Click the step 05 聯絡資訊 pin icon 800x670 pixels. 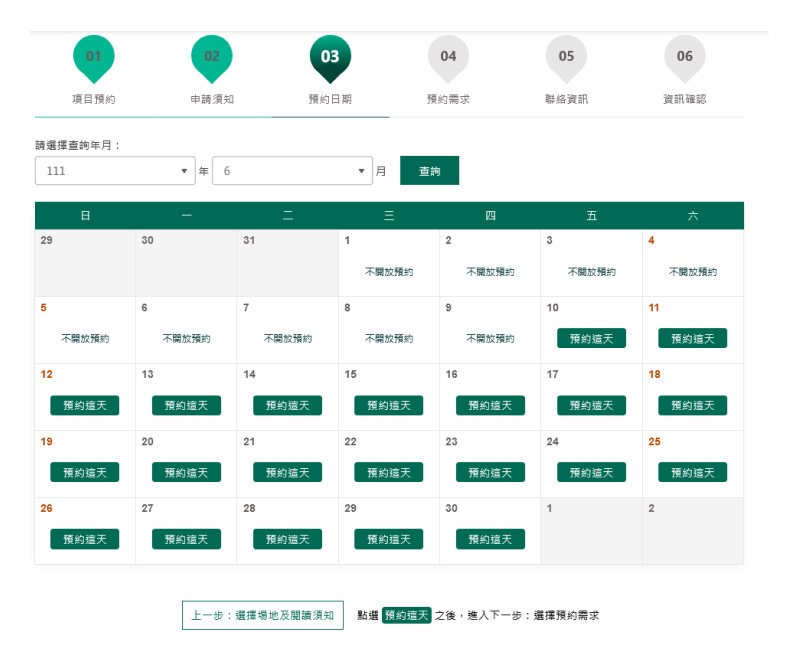pos(566,57)
